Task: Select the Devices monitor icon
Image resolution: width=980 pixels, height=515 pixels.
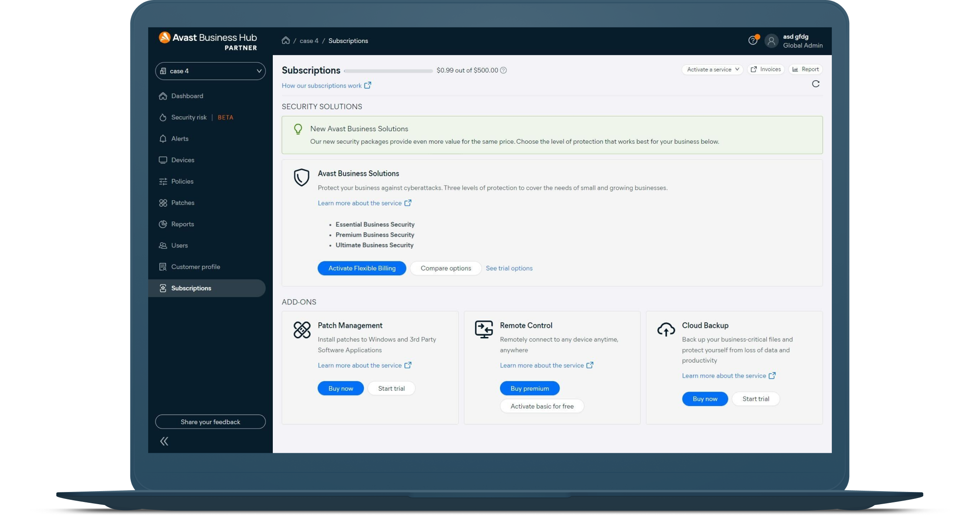Action: coord(163,160)
